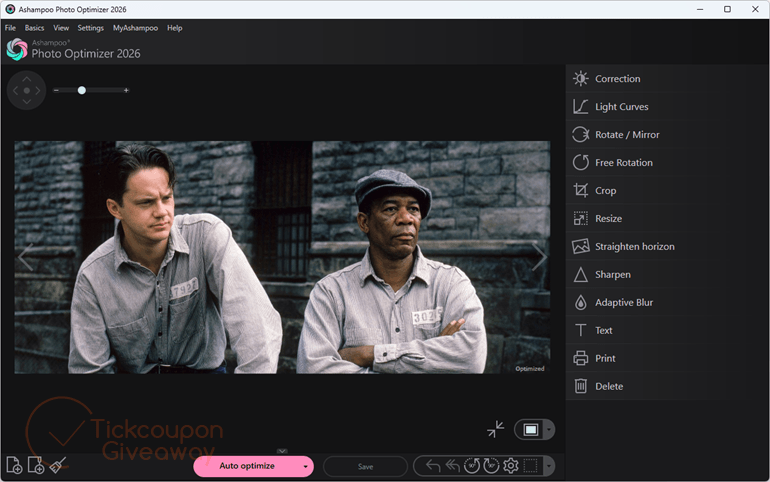Undo the last change
Screen dimensions: 770x482
click(x=433, y=466)
